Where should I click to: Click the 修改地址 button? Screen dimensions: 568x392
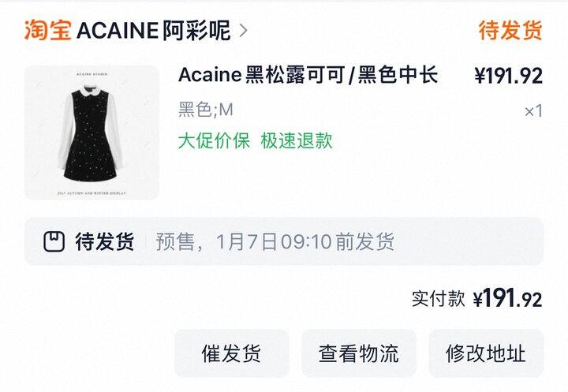486,353
